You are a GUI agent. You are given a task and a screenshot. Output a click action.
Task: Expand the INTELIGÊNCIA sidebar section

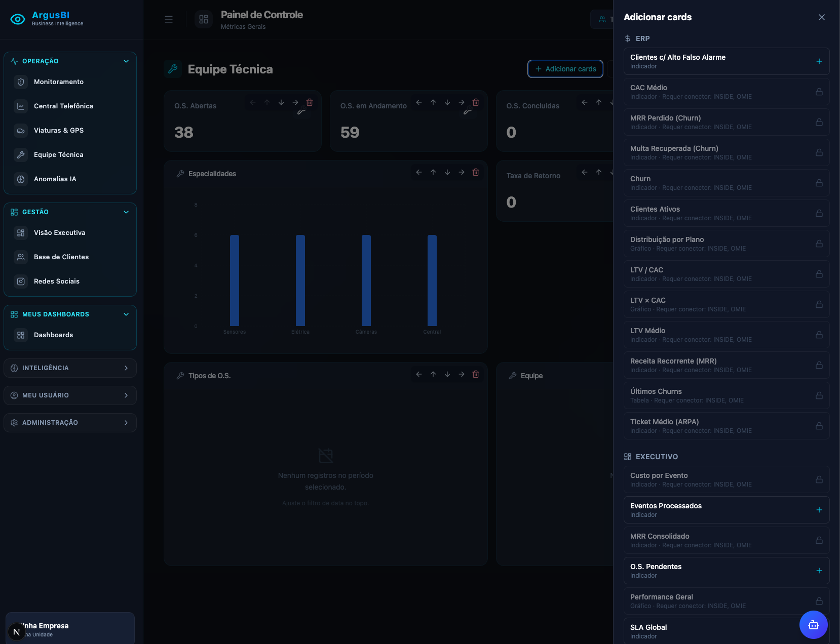pyautogui.click(x=70, y=368)
